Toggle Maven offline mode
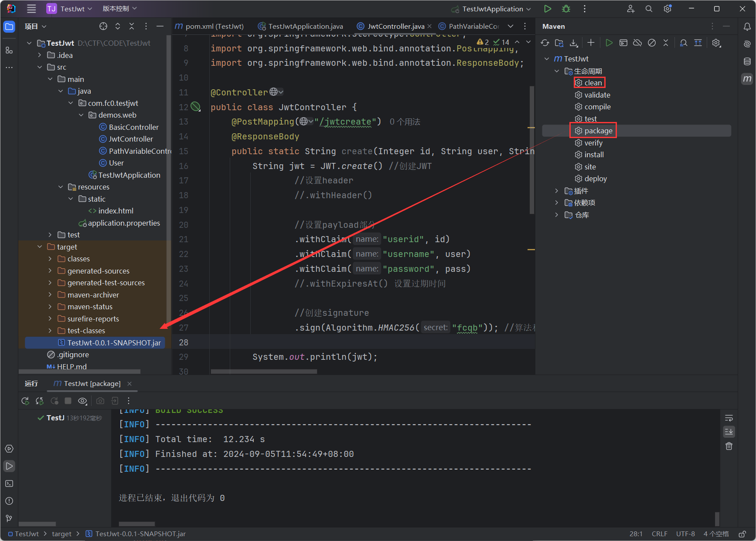The image size is (756, 541). (x=637, y=43)
